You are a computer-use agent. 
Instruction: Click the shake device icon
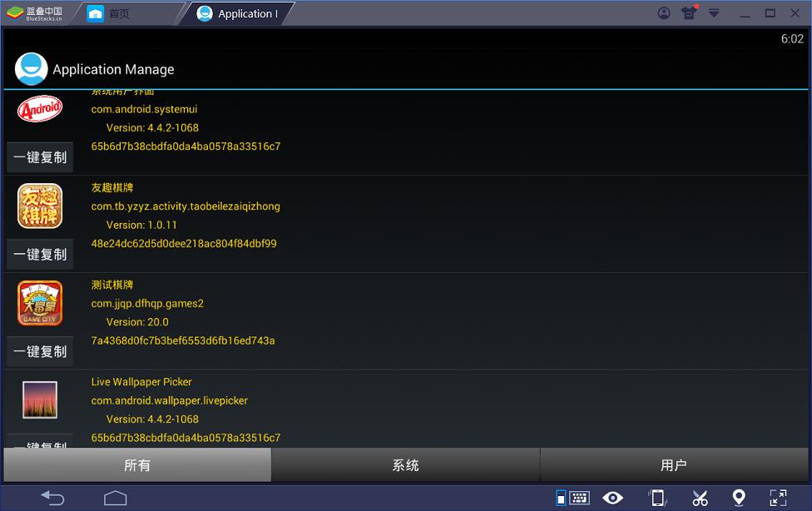657,498
